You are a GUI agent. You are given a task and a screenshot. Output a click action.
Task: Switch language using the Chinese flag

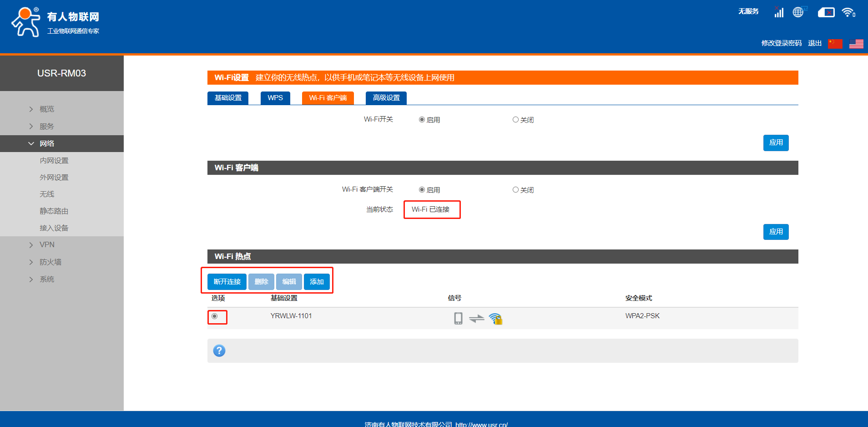point(835,44)
